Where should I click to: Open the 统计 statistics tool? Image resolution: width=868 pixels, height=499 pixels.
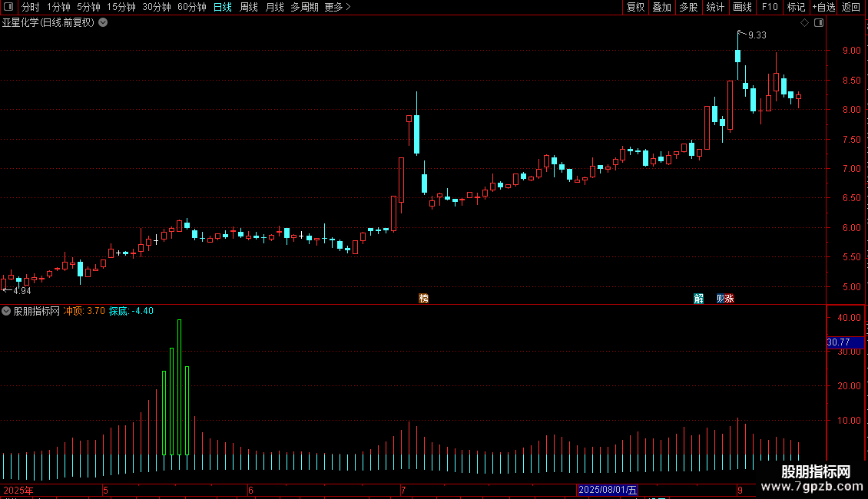pyautogui.click(x=715, y=7)
